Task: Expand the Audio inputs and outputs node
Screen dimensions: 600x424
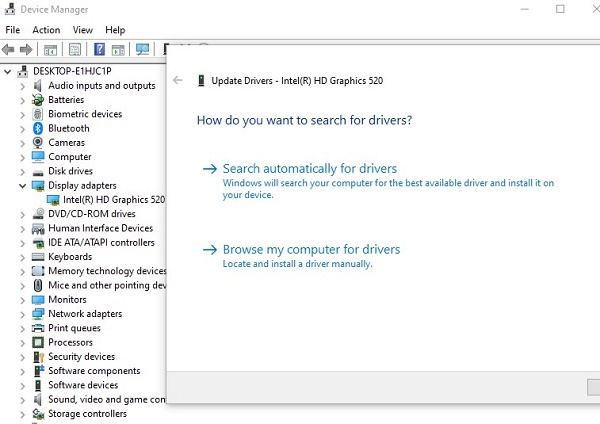Action: [23, 86]
